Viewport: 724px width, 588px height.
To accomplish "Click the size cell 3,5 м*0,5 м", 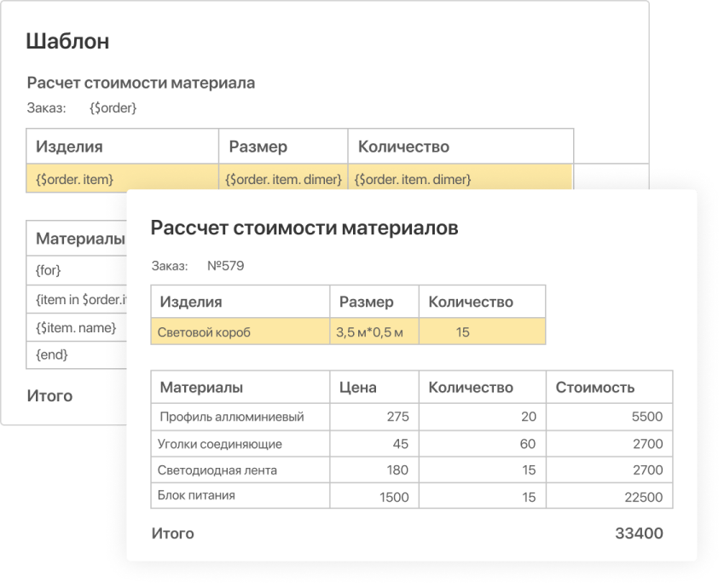I will tap(374, 331).
